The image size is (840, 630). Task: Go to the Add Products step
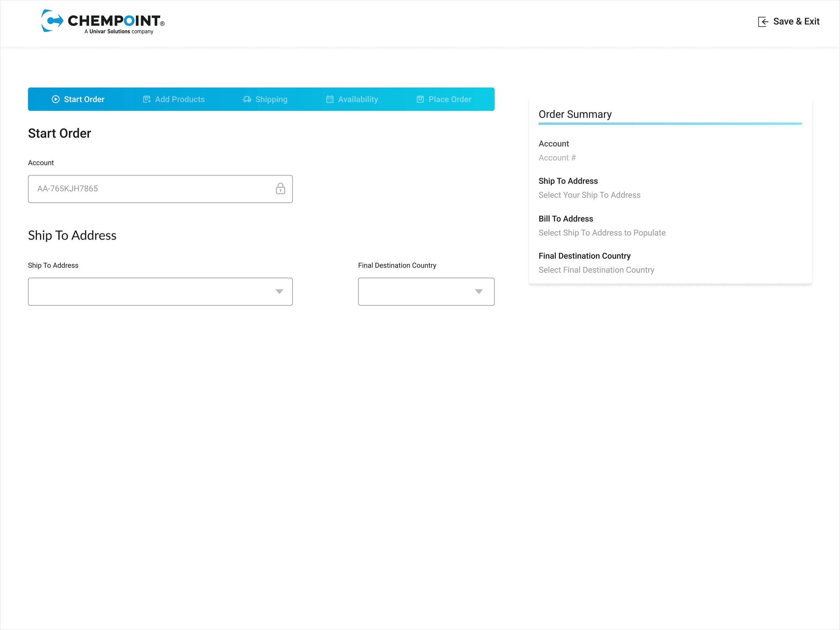point(174,99)
